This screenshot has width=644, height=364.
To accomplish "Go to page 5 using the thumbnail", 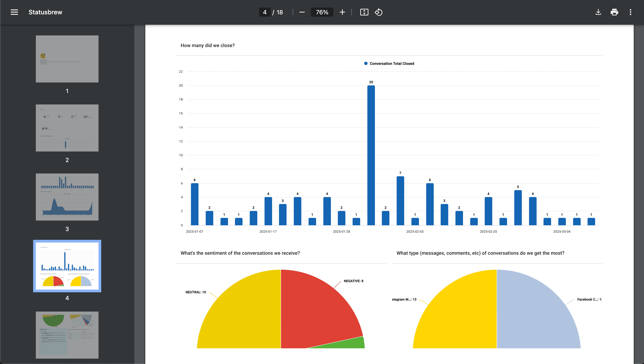I will (x=67, y=335).
